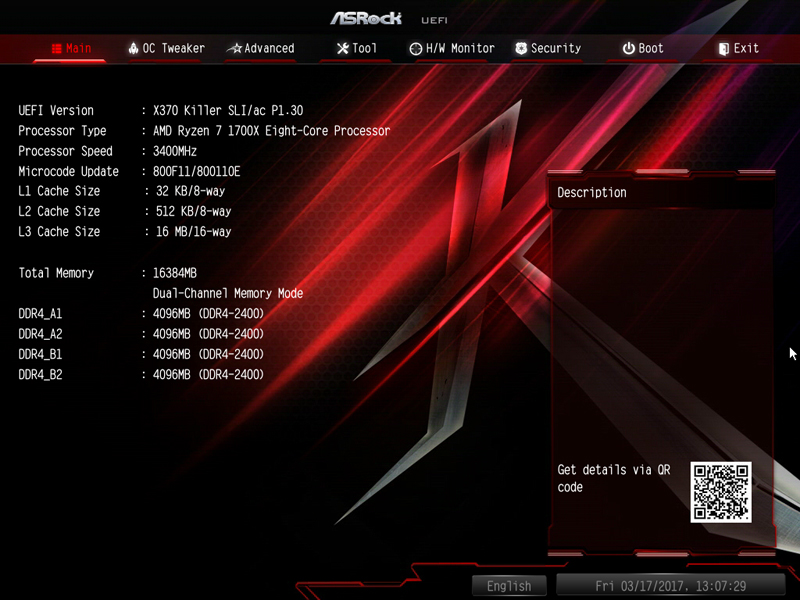Image resolution: width=800 pixels, height=600 pixels.
Task: Select the Processor Type label
Action: tap(62, 131)
